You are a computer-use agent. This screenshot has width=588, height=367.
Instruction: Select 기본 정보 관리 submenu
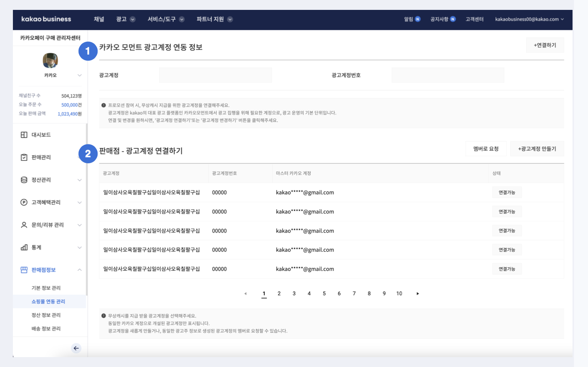pos(46,288)
